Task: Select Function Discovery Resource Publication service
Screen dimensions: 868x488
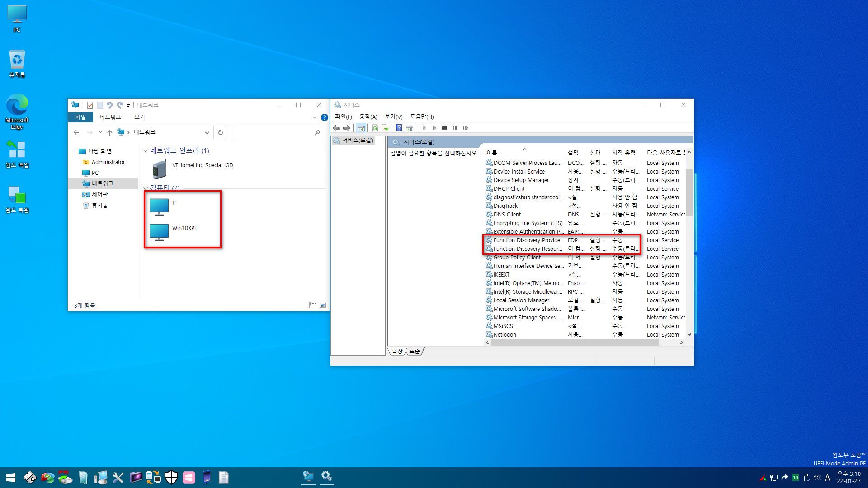Action: pos(585,249)
